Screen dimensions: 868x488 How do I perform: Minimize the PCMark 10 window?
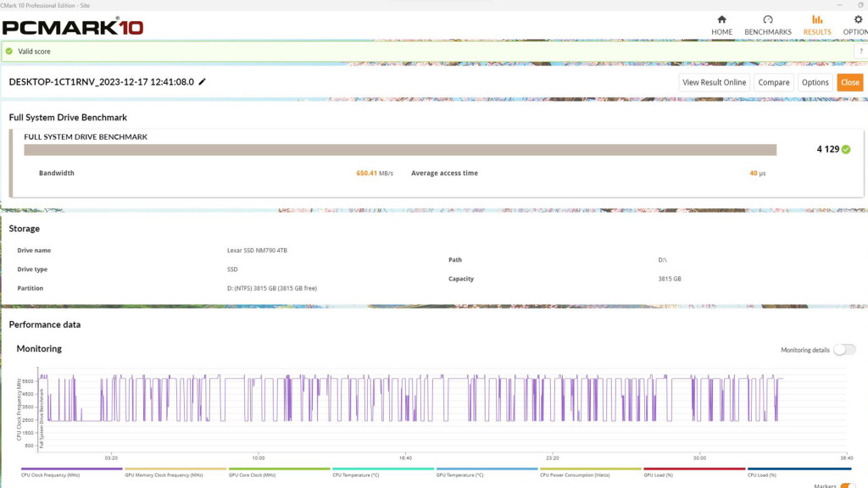coord(839,5)
